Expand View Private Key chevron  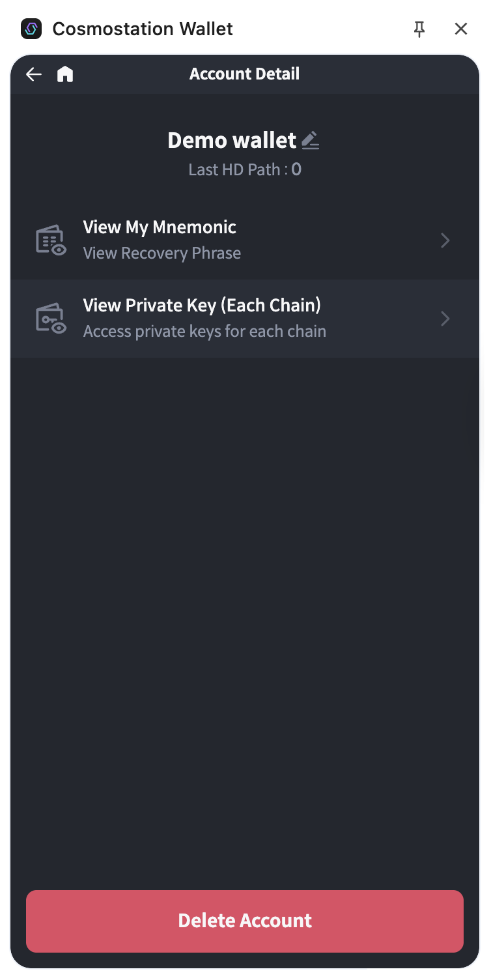(x=445, y=319)
